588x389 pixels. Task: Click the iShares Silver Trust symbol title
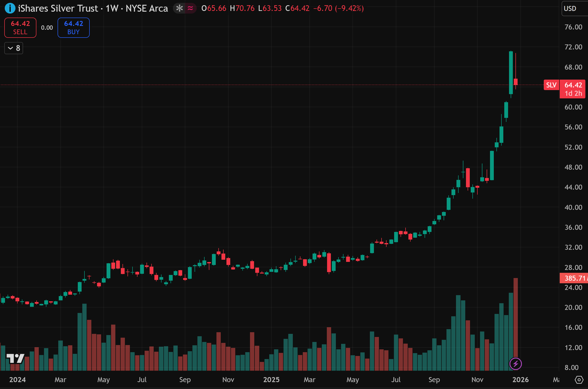[58, 8]
